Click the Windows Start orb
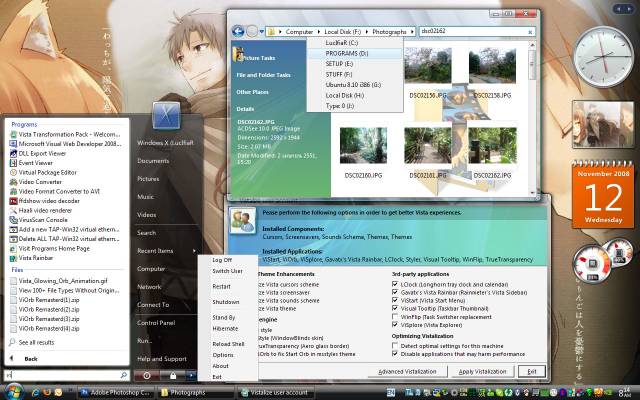The image size is (640, 400). coord(14,392)
